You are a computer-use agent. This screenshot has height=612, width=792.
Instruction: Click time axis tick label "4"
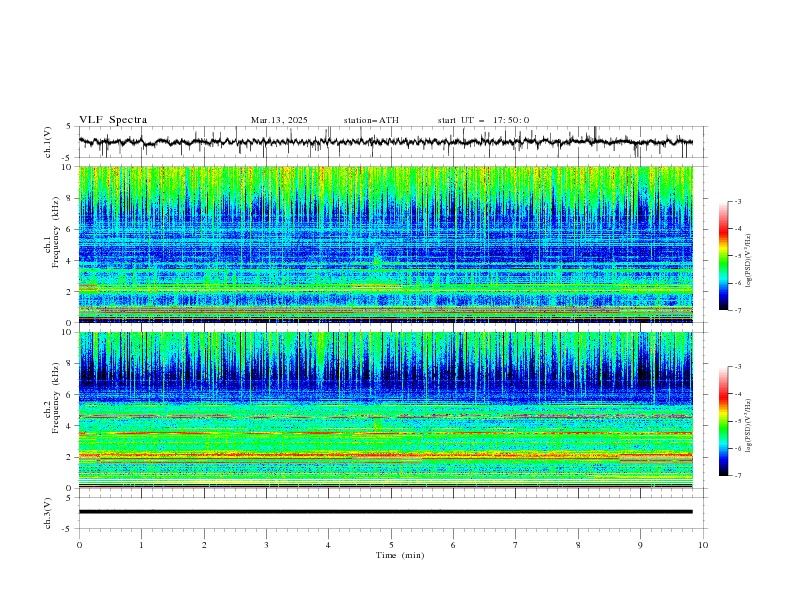pyautogui.click(x=328, y=545)
